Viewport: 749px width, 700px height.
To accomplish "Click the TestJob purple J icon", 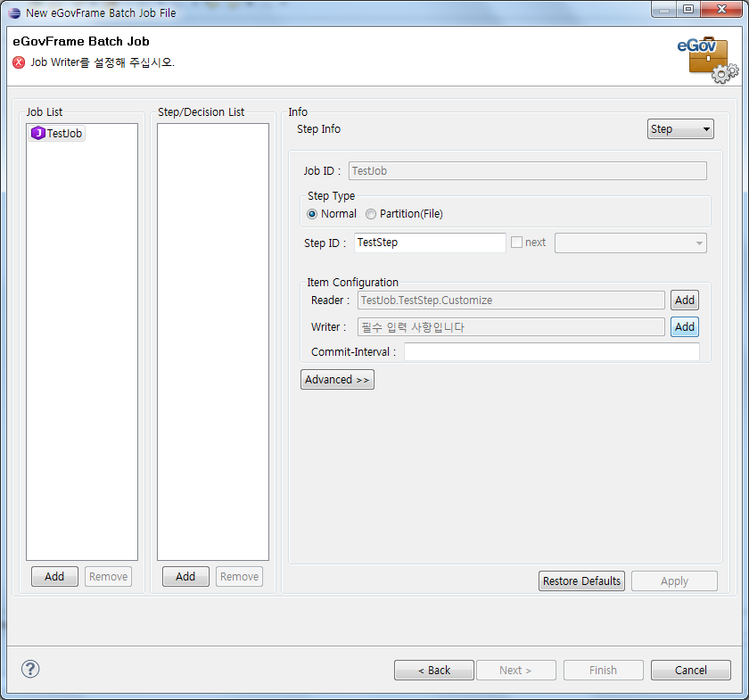I will click(x=37, y=134).
